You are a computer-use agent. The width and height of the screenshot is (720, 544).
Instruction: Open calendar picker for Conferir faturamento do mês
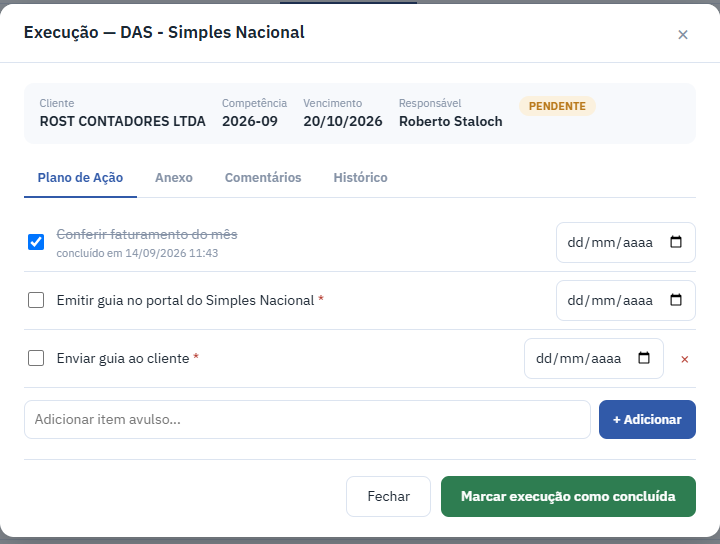(675, 242)
